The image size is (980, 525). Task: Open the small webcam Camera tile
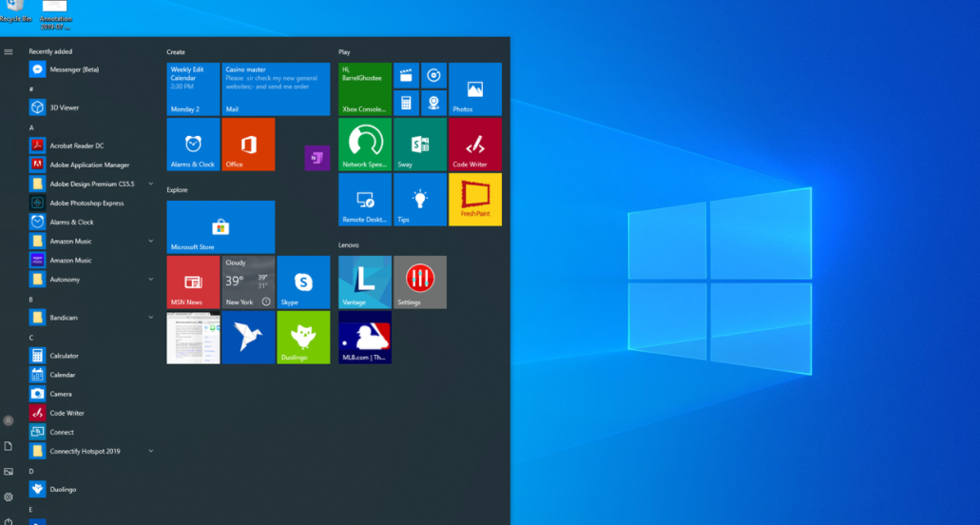click(x=433, y=103)
